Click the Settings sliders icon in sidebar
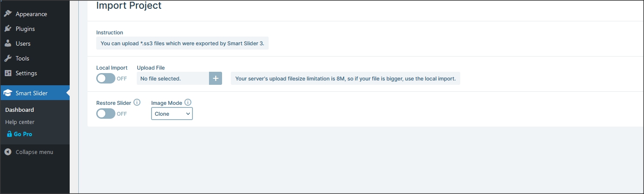 pyautogui.click(x=8, y=73)
